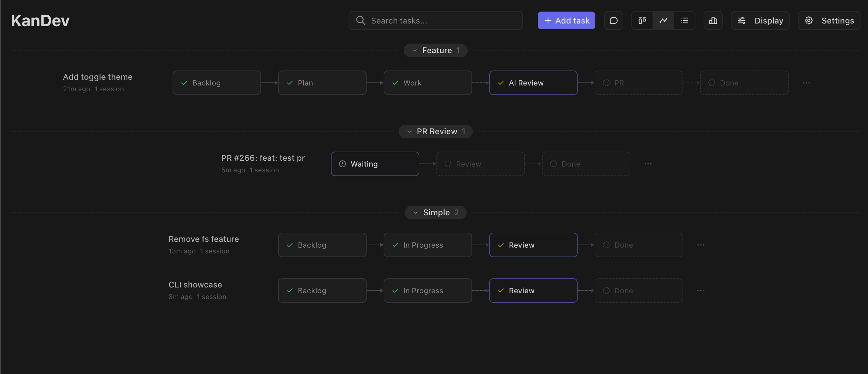This screenshot has height=374, width=868.
Task: Open Settings
Action: (x=829, y=20)
